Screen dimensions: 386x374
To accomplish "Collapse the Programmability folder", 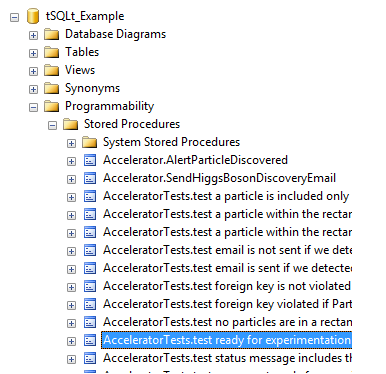I will 33,107.
